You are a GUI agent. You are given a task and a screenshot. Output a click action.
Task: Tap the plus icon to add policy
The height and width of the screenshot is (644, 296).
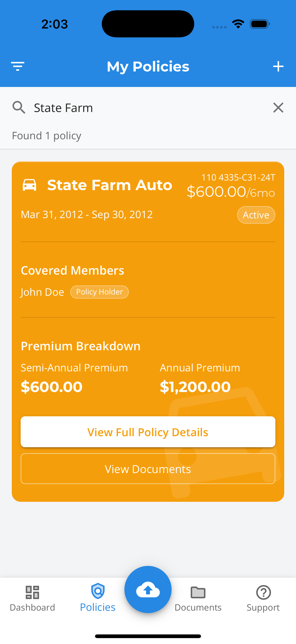click(278, 66)
